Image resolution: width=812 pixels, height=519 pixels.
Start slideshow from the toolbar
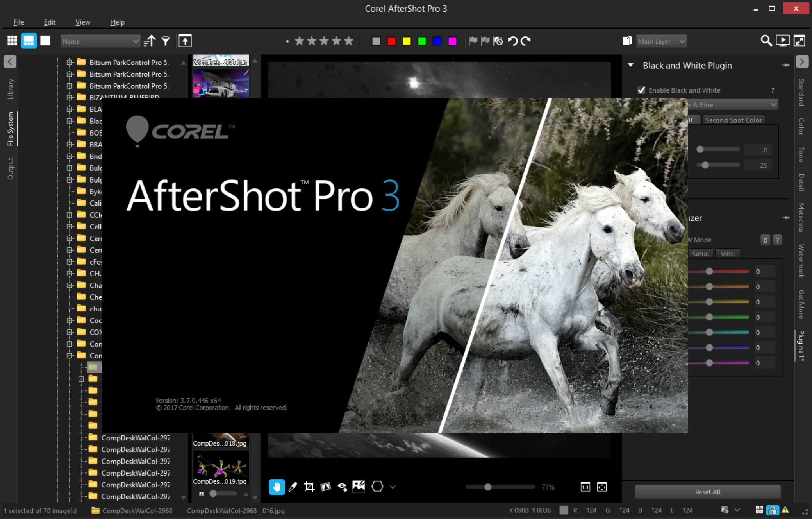coord(783,41)
